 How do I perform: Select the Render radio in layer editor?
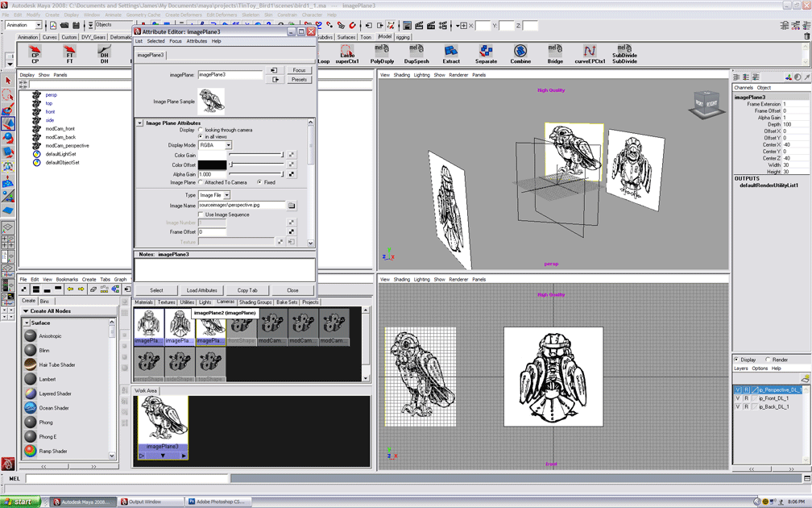pyautogui.click(x=768, y=360)
